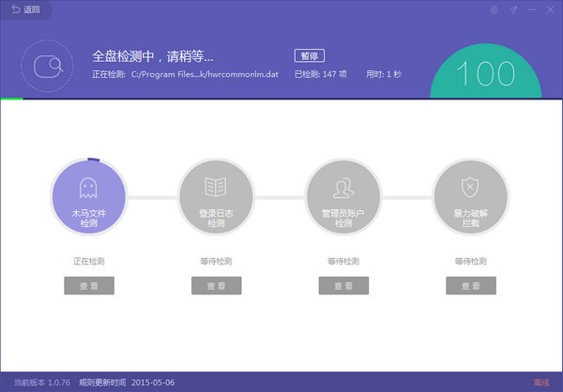The height and width of the screenshot is (392, 563).
Task: Click the scanning magnifier icon in header
Action: tap(48, 66)
